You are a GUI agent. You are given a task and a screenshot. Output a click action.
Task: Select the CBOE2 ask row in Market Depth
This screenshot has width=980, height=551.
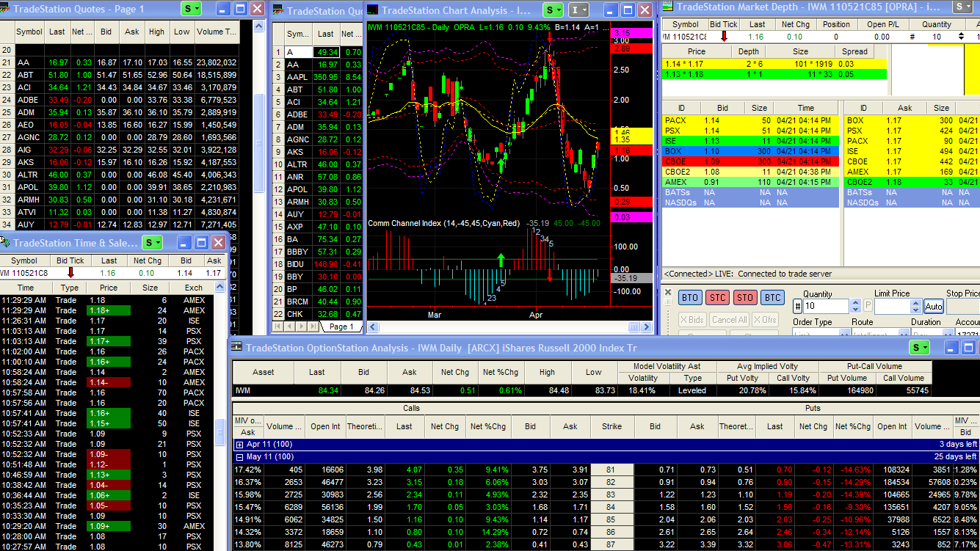click(911, 182)
